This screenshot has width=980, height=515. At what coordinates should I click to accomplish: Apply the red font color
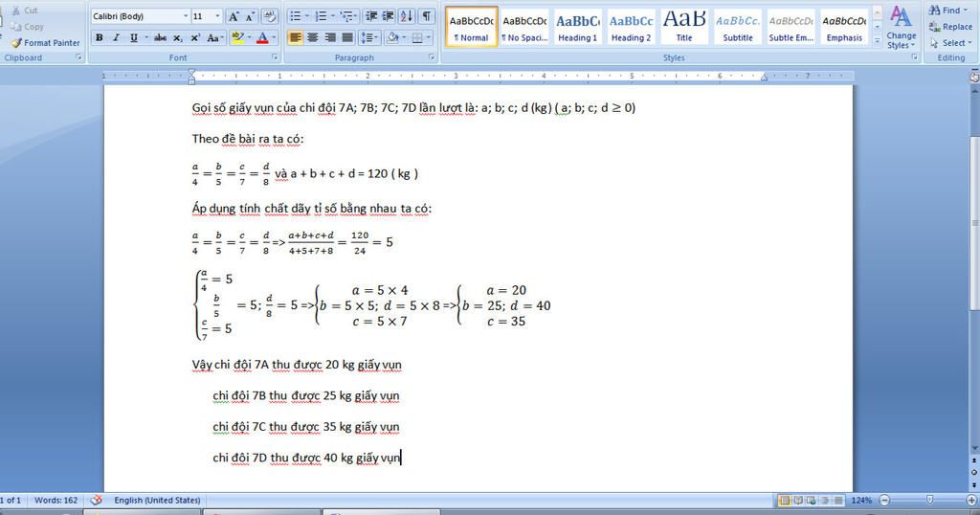click(262, 38)
